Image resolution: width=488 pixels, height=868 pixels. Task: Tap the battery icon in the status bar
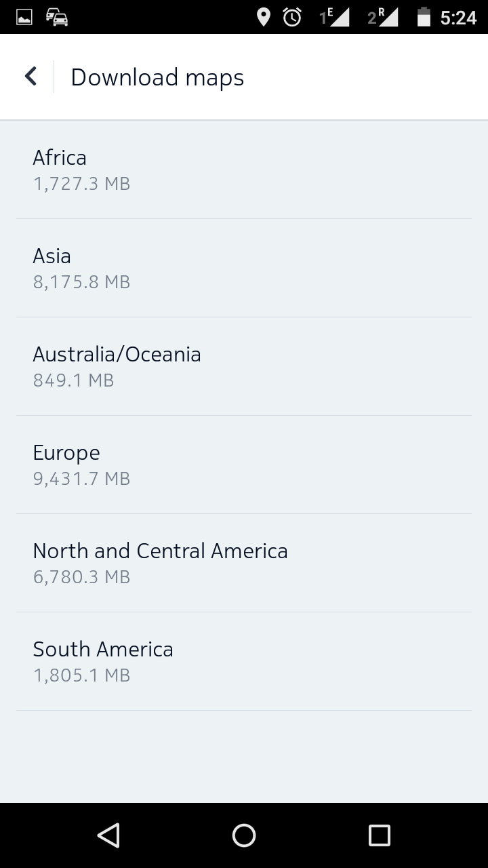click(x=424, y=17)
